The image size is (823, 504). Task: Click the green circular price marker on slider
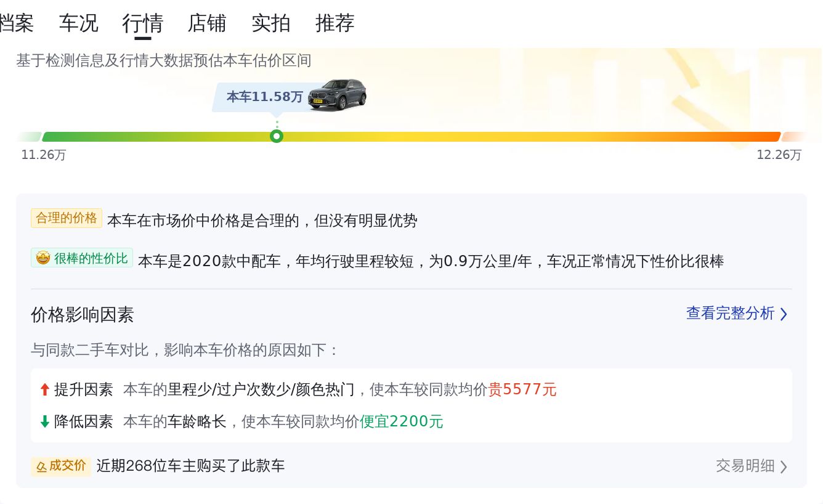coord(277,136)
